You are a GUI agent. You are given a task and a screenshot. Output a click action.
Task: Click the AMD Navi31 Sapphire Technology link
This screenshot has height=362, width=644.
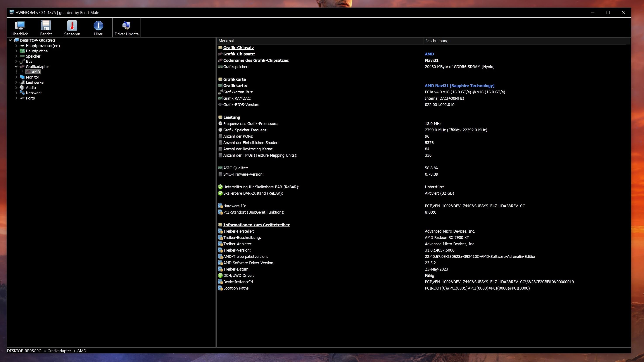tap(459, 86)
